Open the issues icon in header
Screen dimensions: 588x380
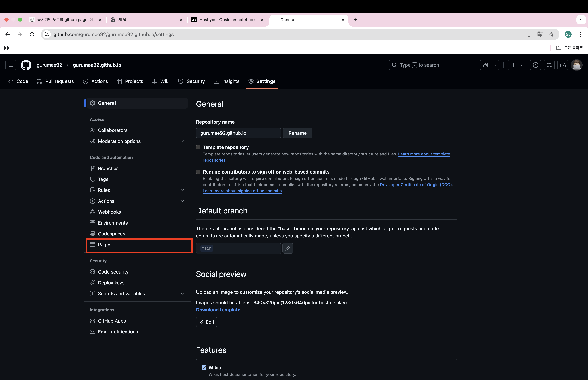pyautogui.click(x=535, y=65)
